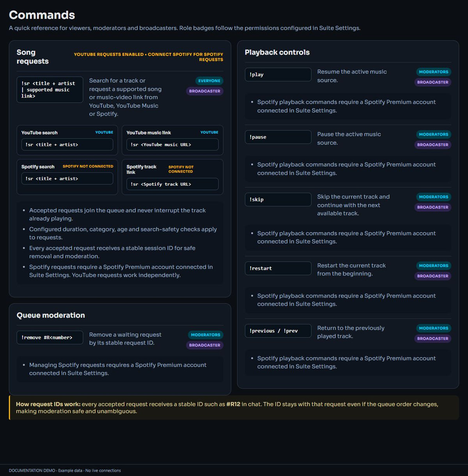This screenshot has width=468, height=476.
Task: Click 'Skip the current track' description
Action: point(353,205)
